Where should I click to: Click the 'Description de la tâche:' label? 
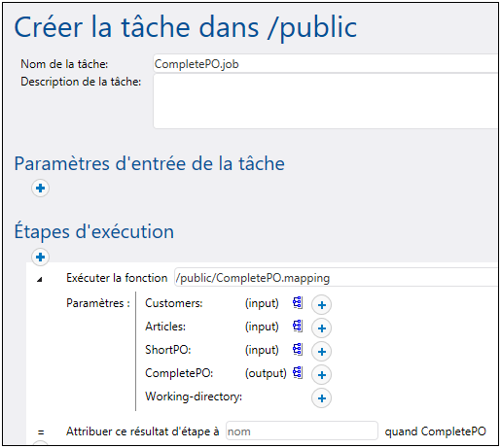[81, 82]
